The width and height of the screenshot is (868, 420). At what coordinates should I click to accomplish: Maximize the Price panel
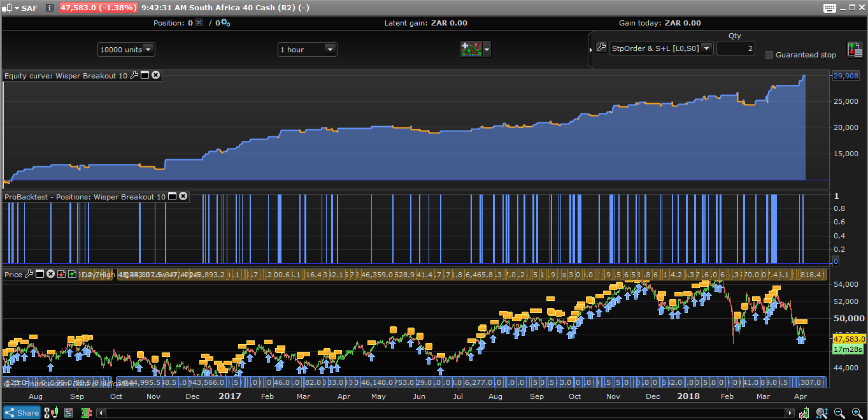39,274
